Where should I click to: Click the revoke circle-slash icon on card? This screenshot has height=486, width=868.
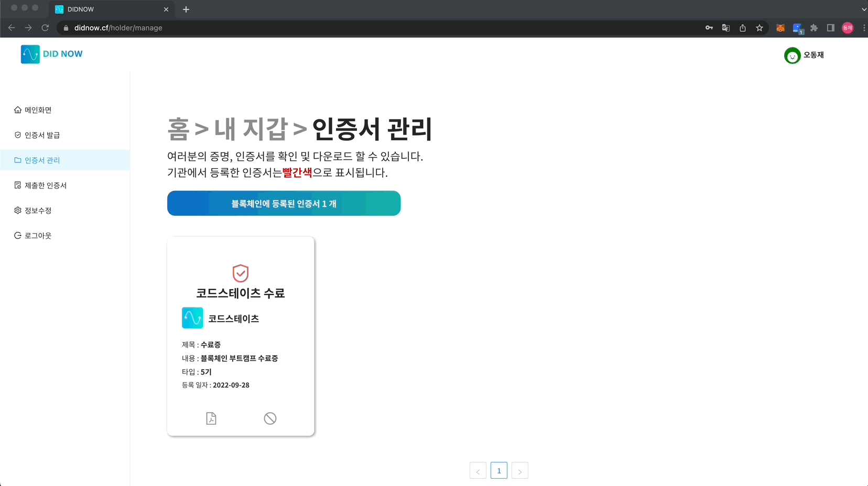[x=270, y=418]
